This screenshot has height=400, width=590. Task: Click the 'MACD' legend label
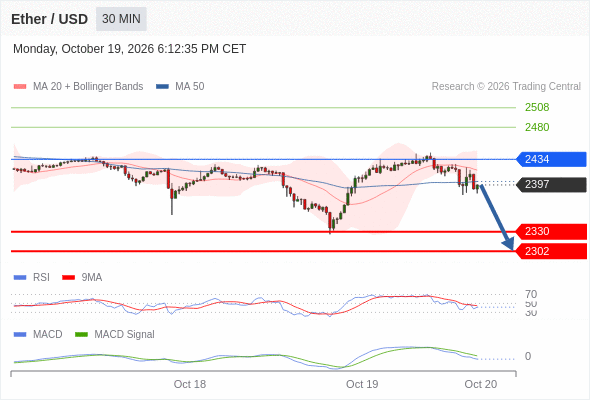coord(48,335)
